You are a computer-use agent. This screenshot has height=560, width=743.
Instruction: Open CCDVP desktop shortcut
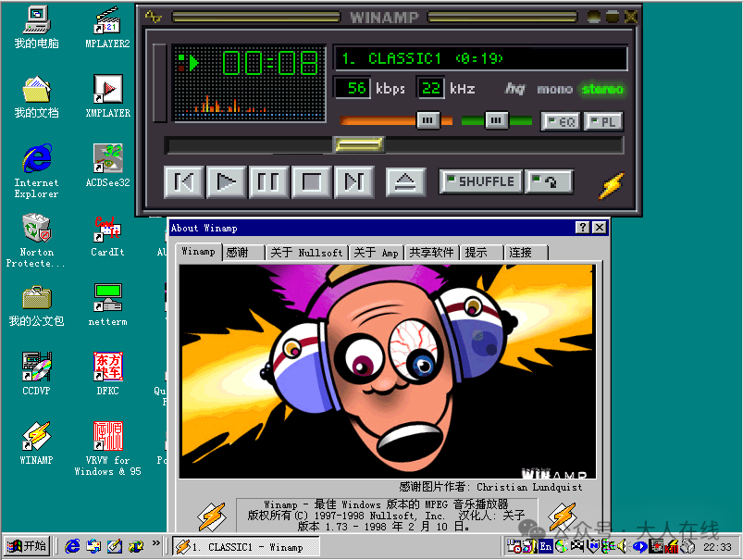click(x=36, y=374)
